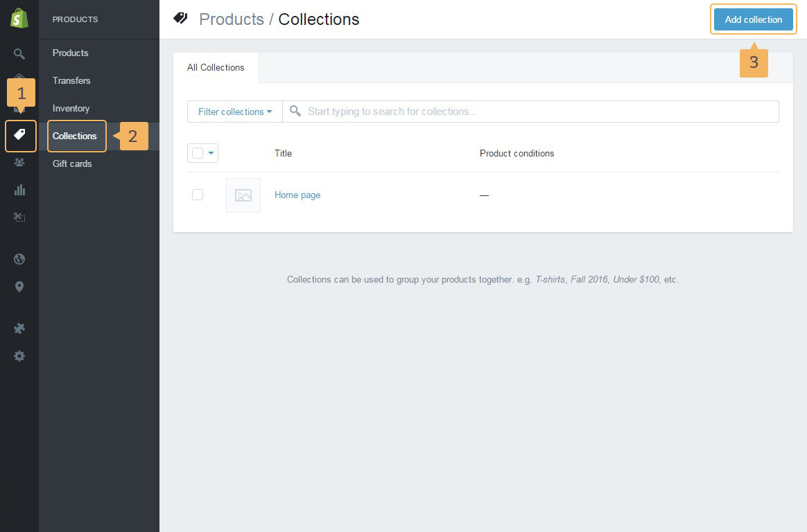The width and height of the screenshot is (807, 532).
Task: Open Discounts via the scissors icon
Action: click(x=19, y=217)
